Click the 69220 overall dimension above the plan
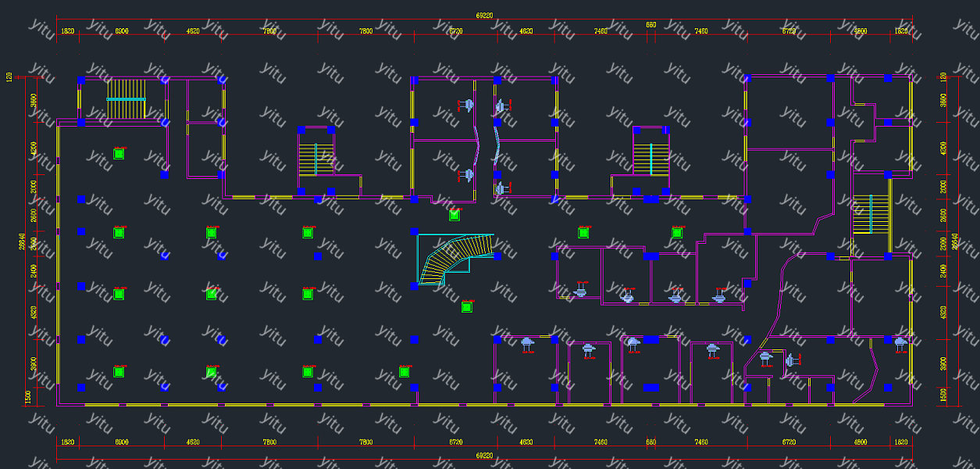Screen dimensions: 980x469 (x=485, y=15)
